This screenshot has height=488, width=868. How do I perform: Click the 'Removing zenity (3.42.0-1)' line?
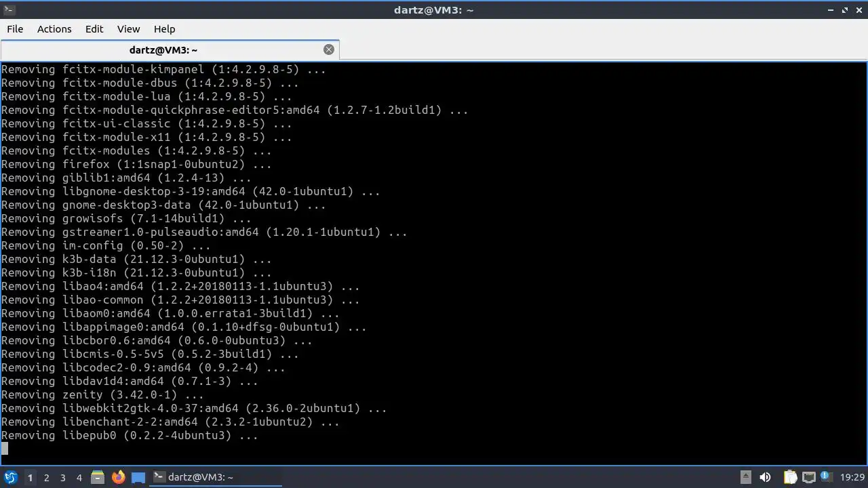102,394
